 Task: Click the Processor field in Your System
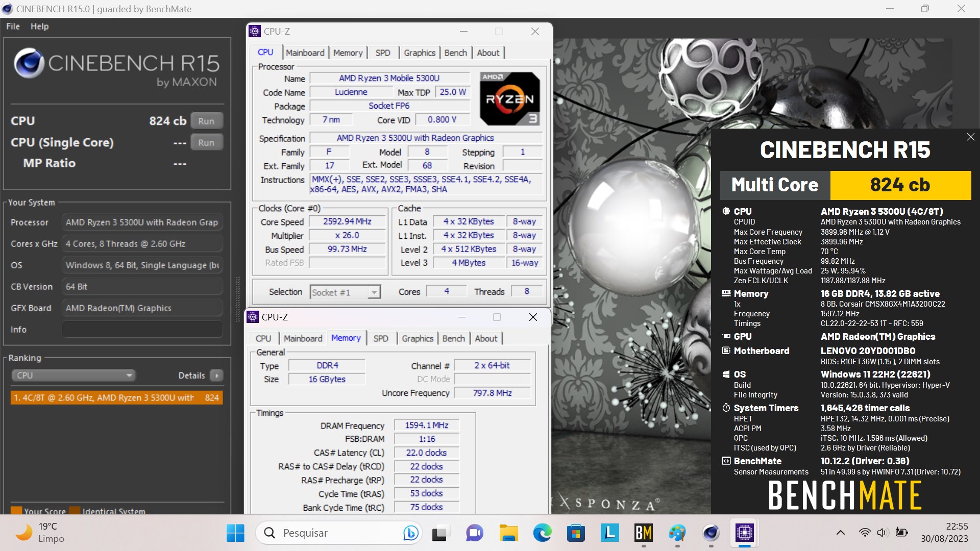click(142, 222)
